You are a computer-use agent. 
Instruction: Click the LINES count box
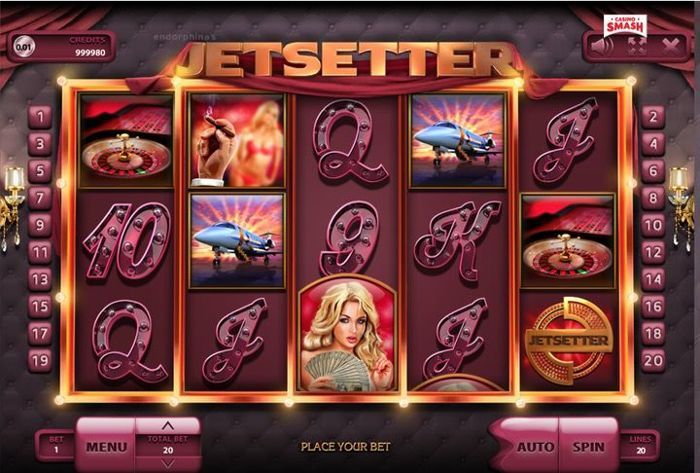coord(640,445)
